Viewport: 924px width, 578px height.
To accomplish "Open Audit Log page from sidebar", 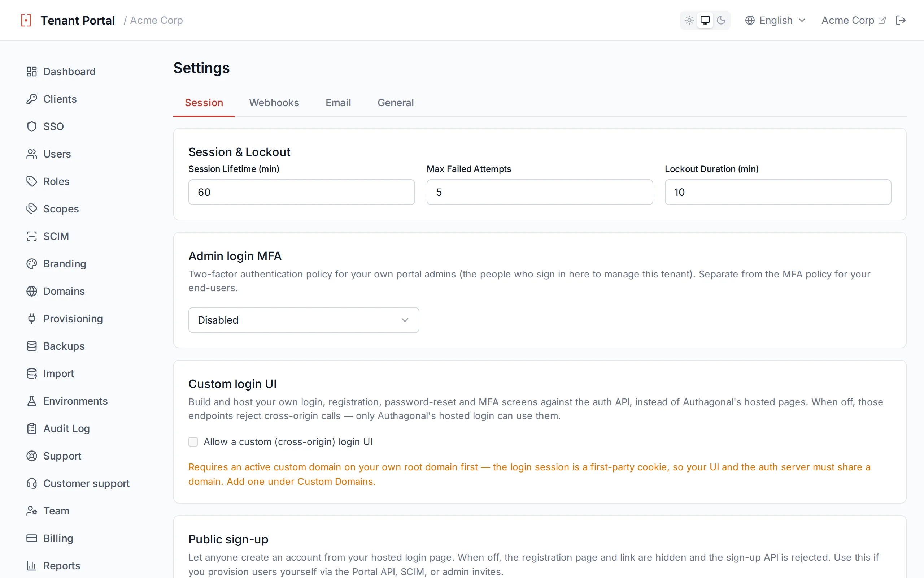I will [66, 428].
